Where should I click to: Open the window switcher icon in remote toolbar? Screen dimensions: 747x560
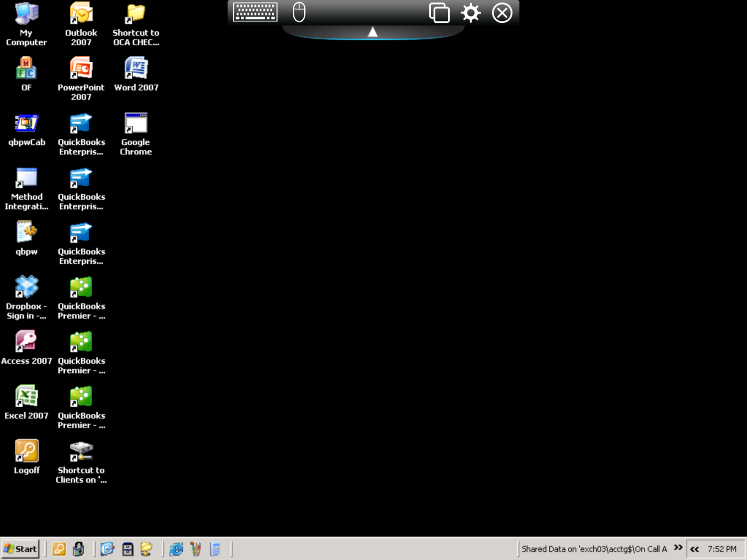pos(439,13)
